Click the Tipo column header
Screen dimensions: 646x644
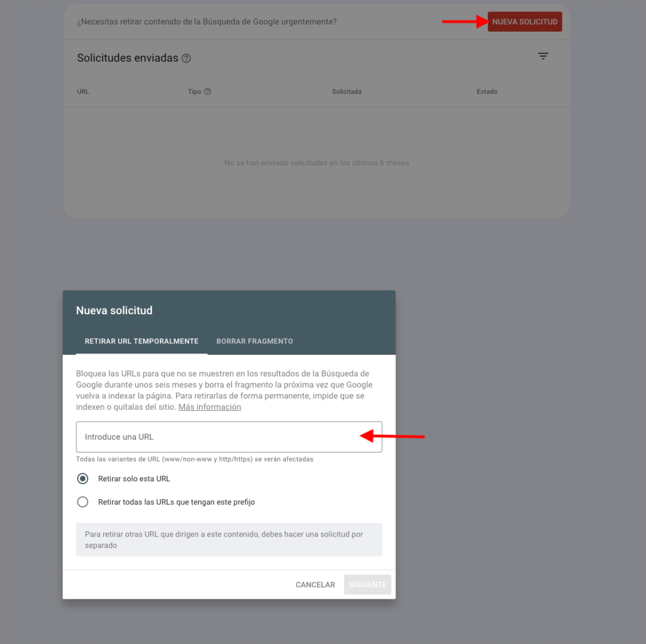(x=194, y=91)
